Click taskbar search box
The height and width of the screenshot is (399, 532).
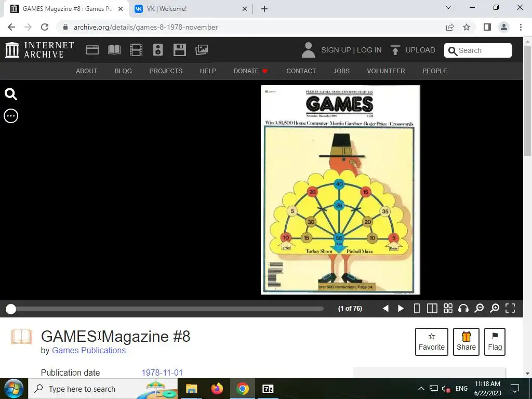[103, 389]
